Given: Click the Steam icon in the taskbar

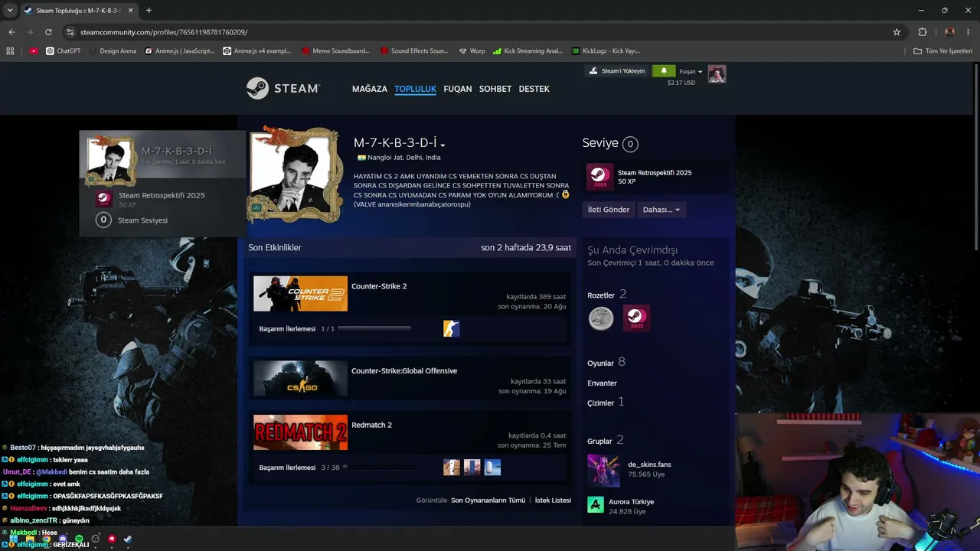Looking at the screenshot, I should pyautogui.click(x=128, y=540).
